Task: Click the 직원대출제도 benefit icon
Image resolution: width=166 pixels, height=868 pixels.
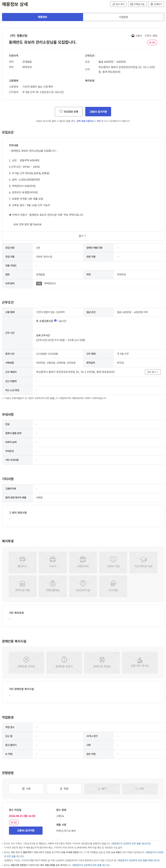Action: [53, 586]
